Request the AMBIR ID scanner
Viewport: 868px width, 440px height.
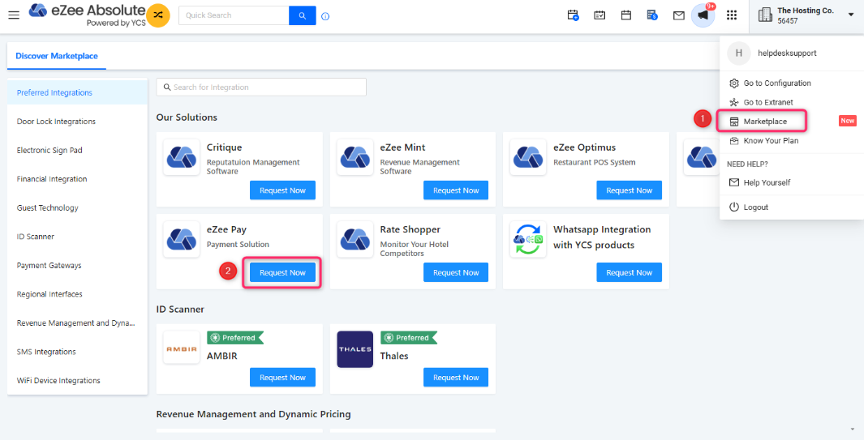pyautogui.click(x=282, y=378)
